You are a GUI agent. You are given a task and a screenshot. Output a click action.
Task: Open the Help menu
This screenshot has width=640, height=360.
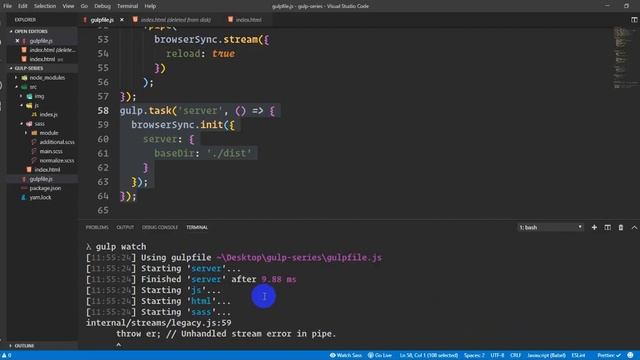pos(150,6)
